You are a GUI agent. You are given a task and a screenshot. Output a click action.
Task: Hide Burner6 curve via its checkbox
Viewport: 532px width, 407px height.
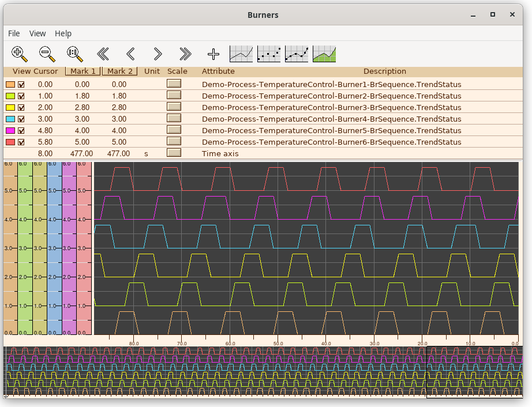[x=21, y=142]
